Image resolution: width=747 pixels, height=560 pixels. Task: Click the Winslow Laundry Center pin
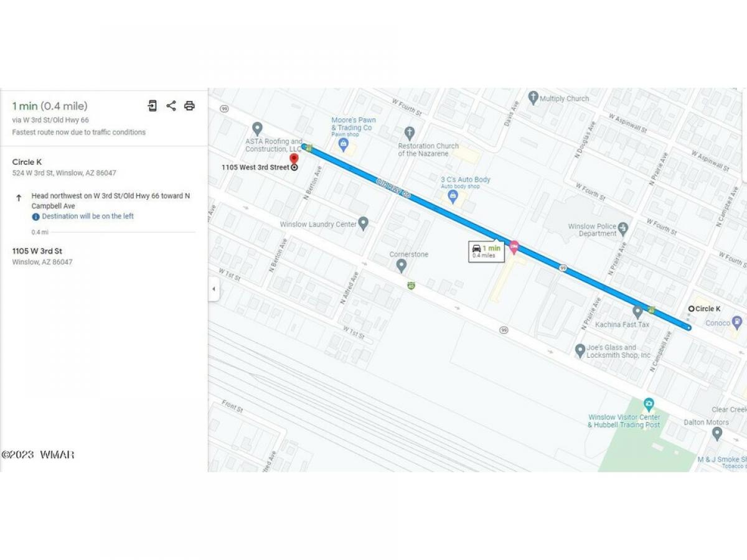(x=364, y=223)
